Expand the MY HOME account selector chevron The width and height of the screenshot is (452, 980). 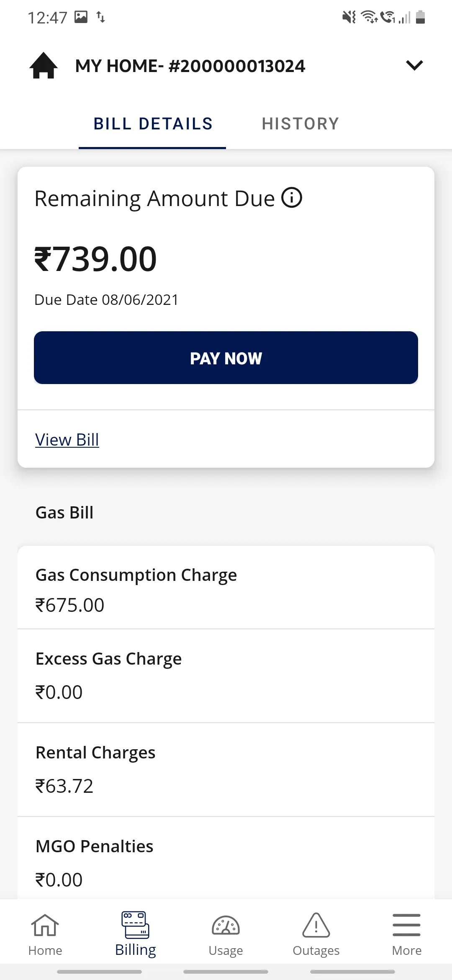click(x=414, y=65)
